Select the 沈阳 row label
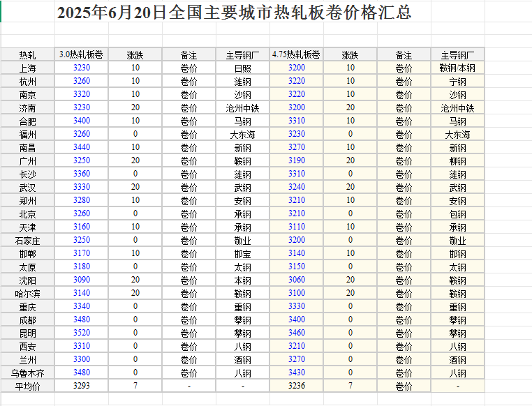The width and height of the screenshot is (532, 406). coord(27,280)
